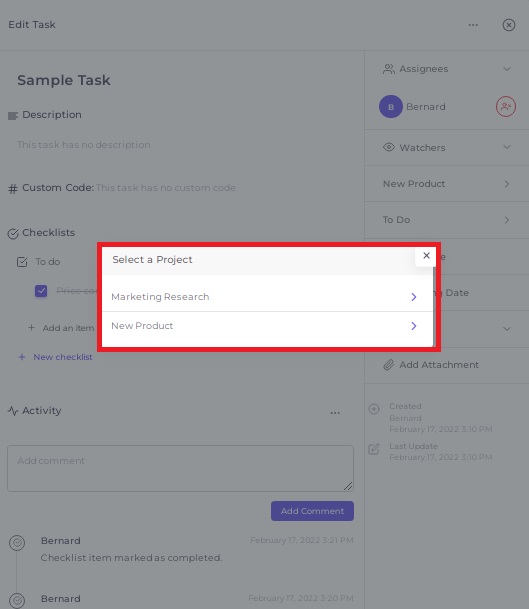The height and width of the screenshot is (609, 529).
Task: Close the Select a Project popup
Action: (x=426, y=256)
